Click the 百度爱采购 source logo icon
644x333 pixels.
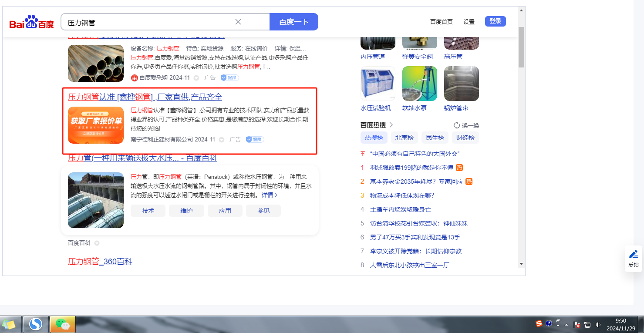135,77
